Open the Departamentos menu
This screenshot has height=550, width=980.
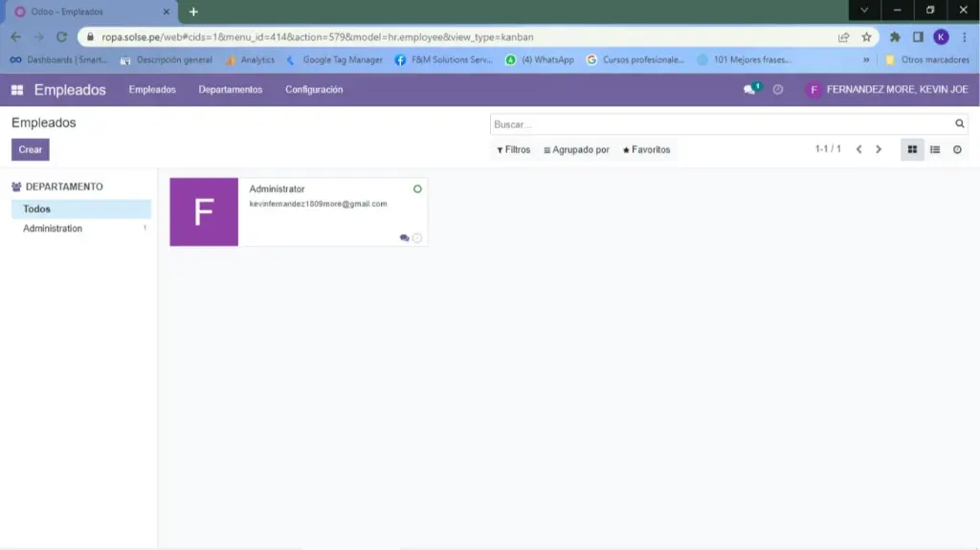[230, 90]
